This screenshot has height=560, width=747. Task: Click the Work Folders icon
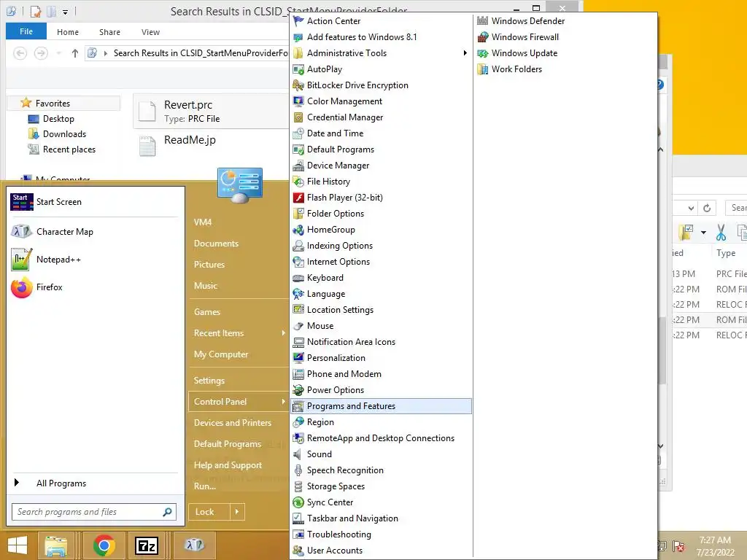point(483,69)
